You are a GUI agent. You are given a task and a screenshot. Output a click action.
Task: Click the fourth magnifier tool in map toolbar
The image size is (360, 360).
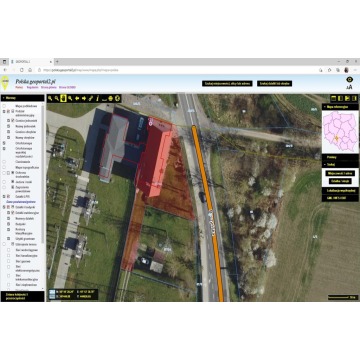(70, 98)
